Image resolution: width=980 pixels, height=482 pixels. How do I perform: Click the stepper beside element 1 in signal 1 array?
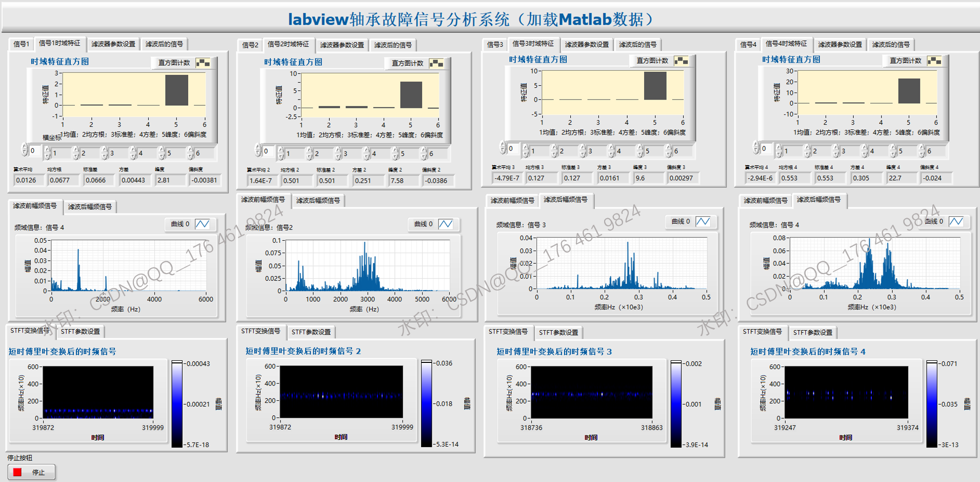pos(48,152)
